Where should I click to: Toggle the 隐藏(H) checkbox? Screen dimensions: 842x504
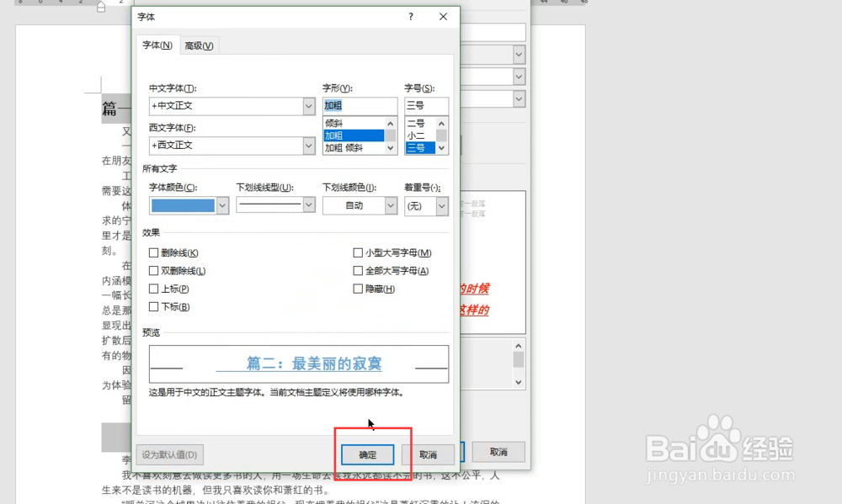pyautogui.click(x=358, y=289)
